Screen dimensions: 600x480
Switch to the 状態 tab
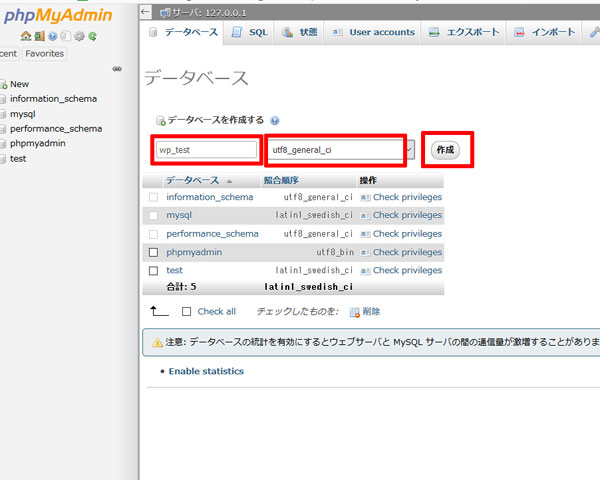click(x=299, y=33)
